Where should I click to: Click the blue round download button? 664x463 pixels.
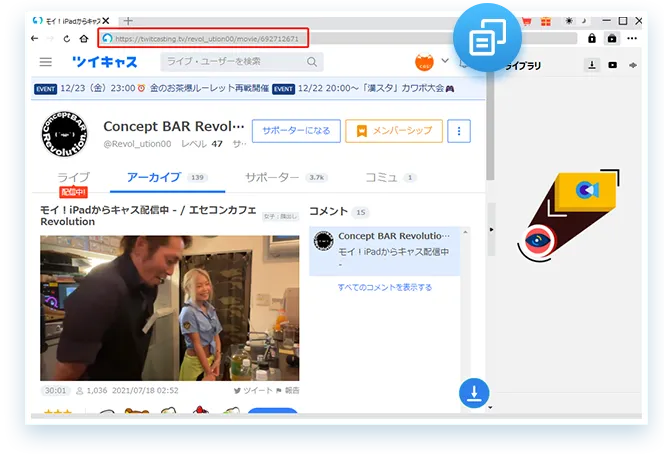tap(474, 393)
